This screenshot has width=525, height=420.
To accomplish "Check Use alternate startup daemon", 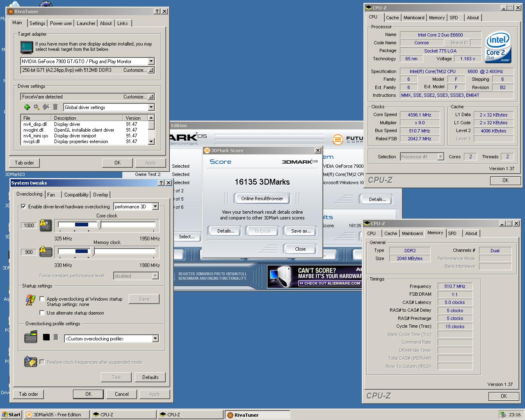I will pos(42,313).
